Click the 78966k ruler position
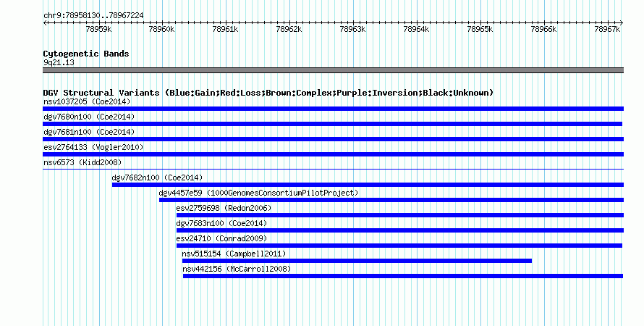Screen dimensions: 644x326 (x=544, y=29)
